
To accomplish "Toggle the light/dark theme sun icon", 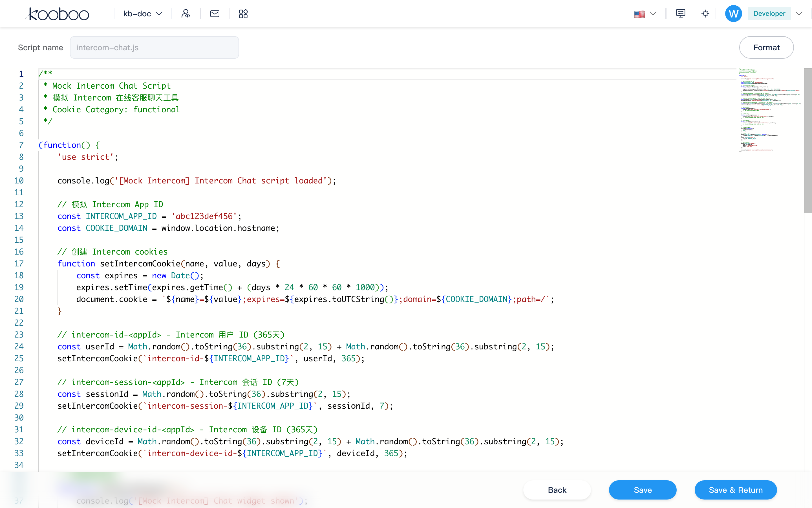I will click(x=705, y=14).
